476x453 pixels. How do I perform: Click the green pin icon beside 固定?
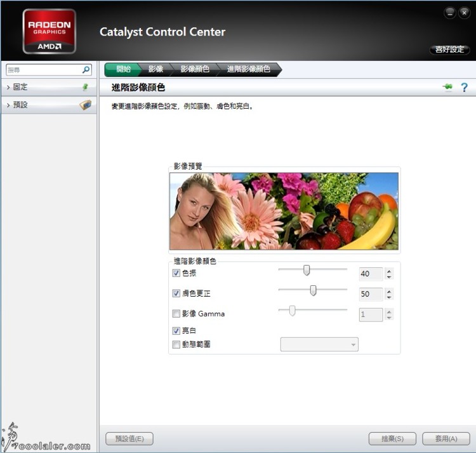click(86, 87)
